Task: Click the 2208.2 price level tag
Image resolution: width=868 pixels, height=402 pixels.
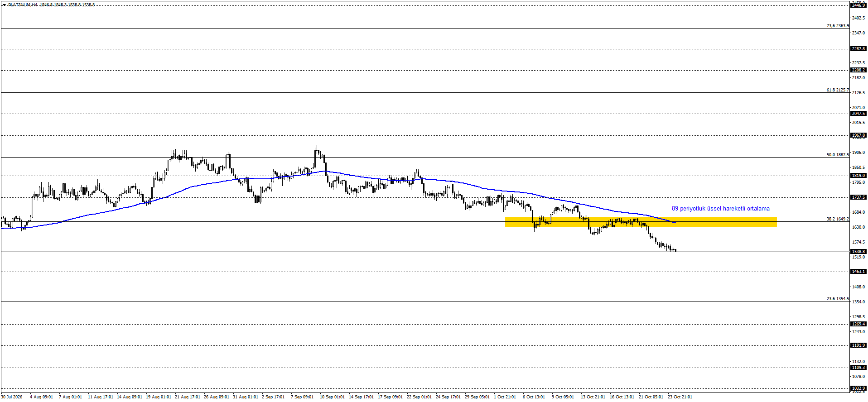Action: (x=858, y=70)
